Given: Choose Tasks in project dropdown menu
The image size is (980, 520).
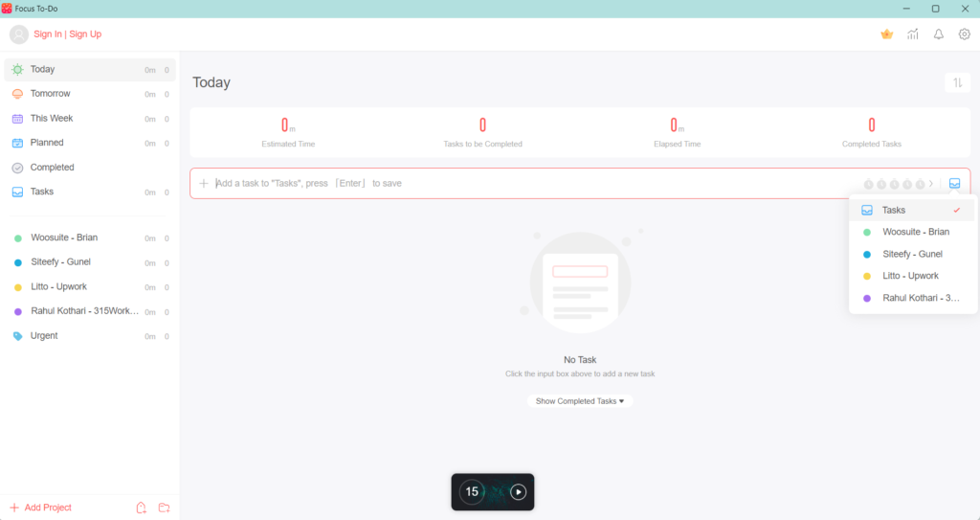Looking at the screenshot, I should click(912, 211).
